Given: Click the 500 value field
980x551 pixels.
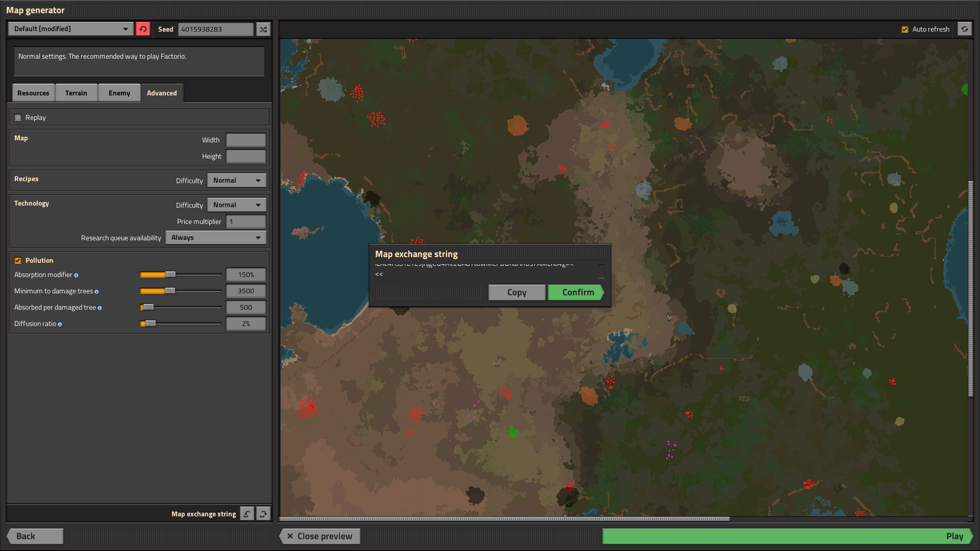Looking at the screenshot, I should (x=246, y=308).
